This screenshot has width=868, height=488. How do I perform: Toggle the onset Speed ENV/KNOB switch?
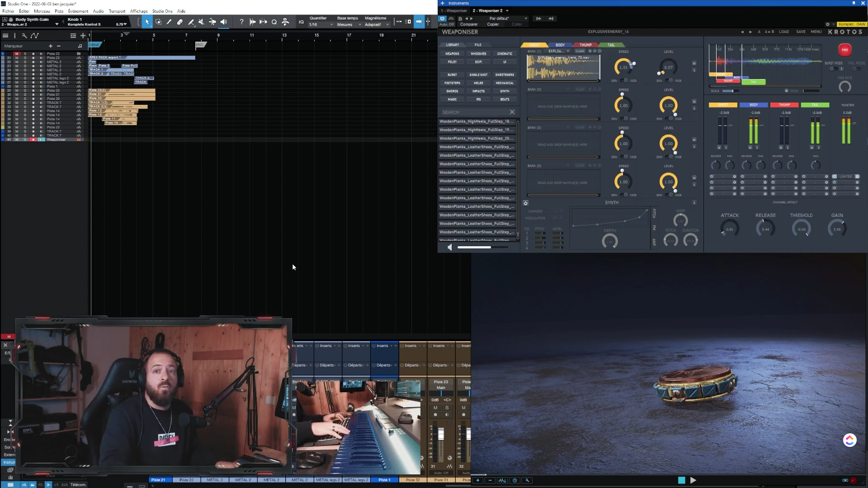click(x=624, y=80)
